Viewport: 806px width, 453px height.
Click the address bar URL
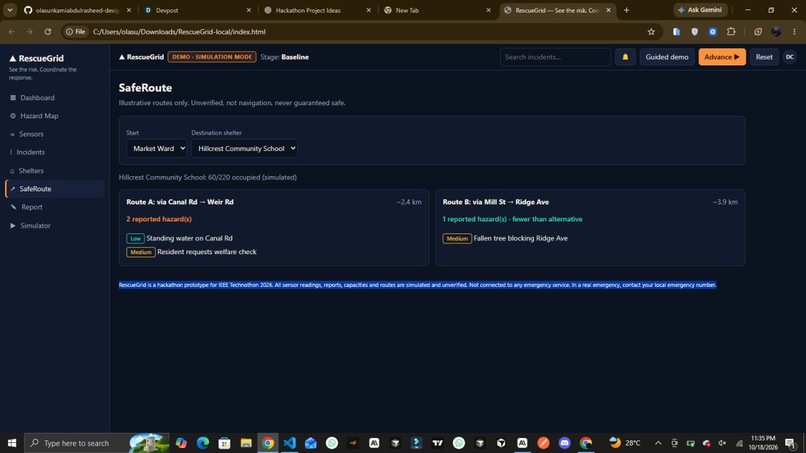(x=179, y=32)
